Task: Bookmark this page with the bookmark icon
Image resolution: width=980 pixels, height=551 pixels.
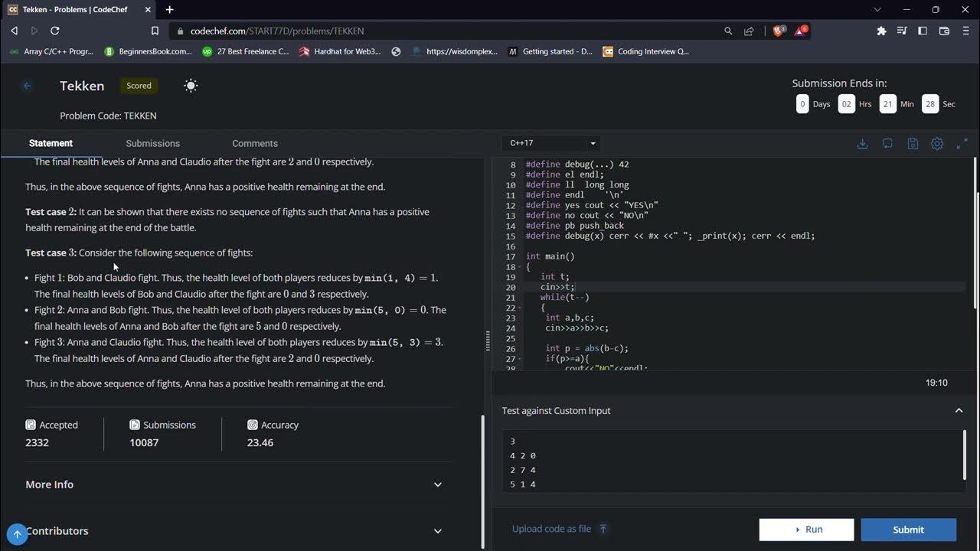Action: (x=155, y=31)
